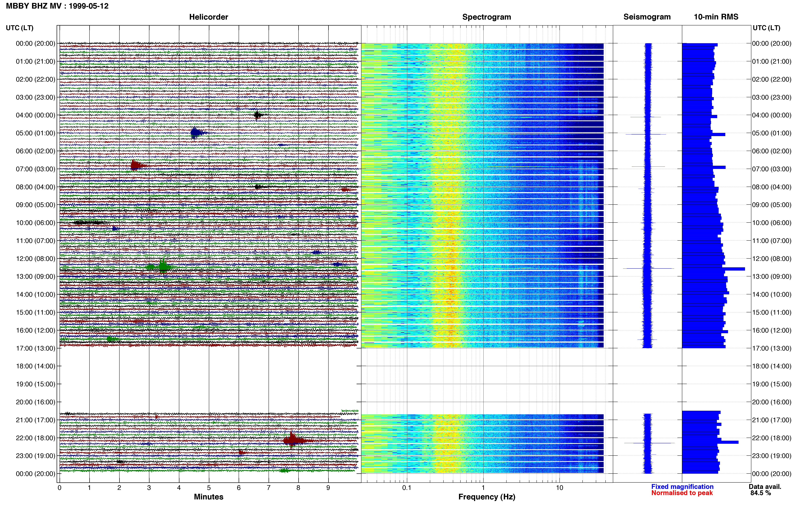Click the seismogram spike just after 22:00
This screenshot has height=508, width=812.
click(x=649, y=443)
